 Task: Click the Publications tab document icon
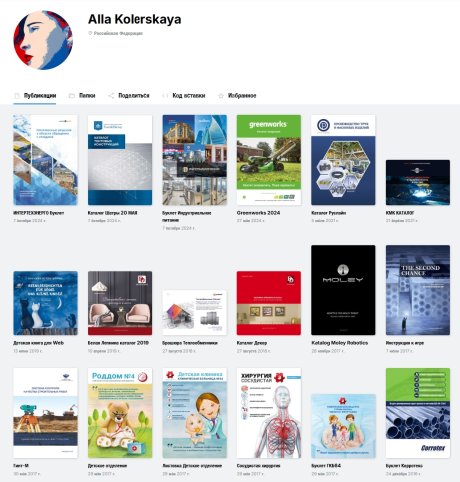pyautogui.click(x=17, y=96)
